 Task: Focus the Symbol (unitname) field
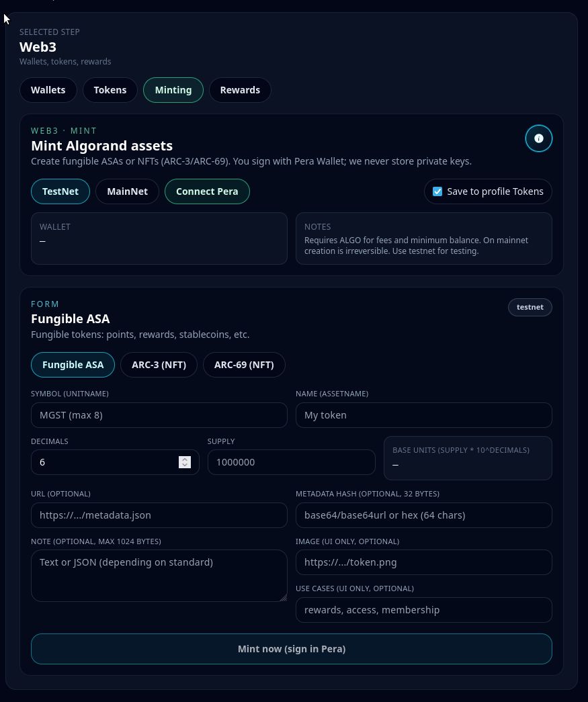(x=159, y=415)
